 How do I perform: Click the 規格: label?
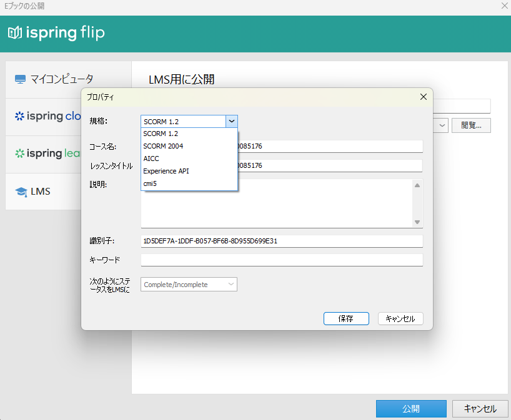99,121
